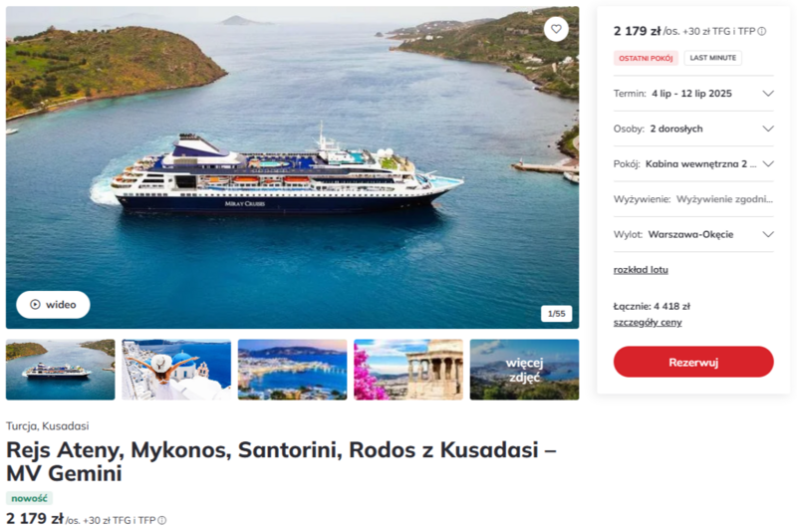Open the rozkład lotu link
This screenshot has width=797, height=532.
click(x=641, y=270)
